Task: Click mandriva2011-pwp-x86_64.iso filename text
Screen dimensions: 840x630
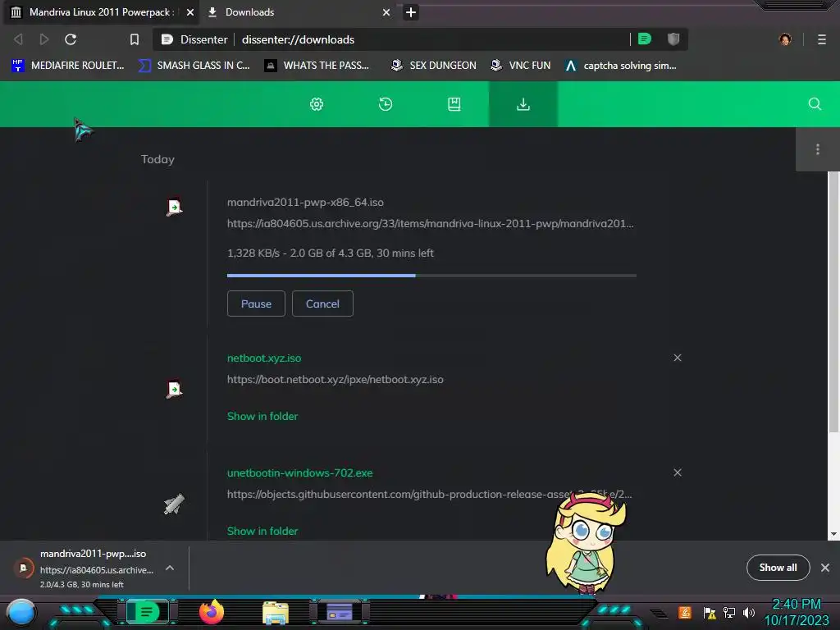Action: 305,202
